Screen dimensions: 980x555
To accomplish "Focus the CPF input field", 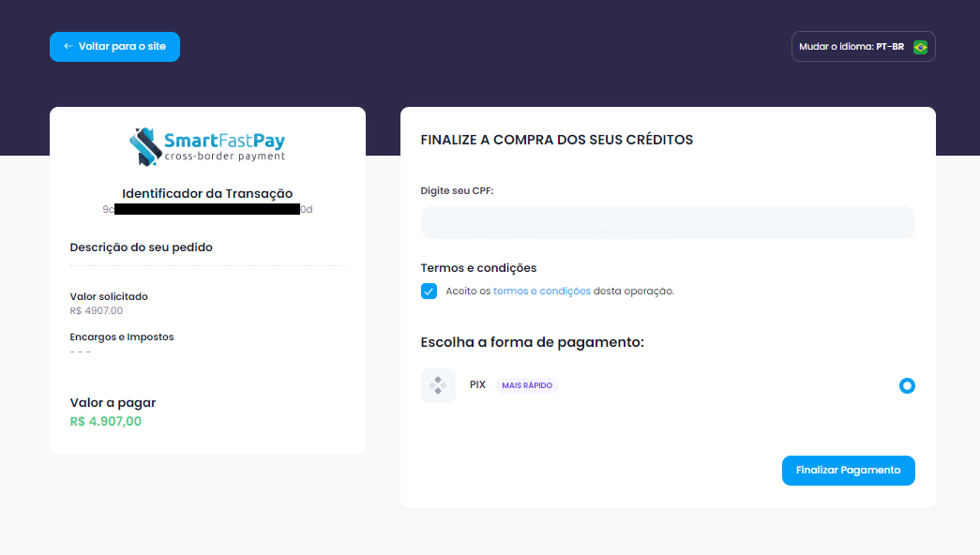I will point(667,223).
